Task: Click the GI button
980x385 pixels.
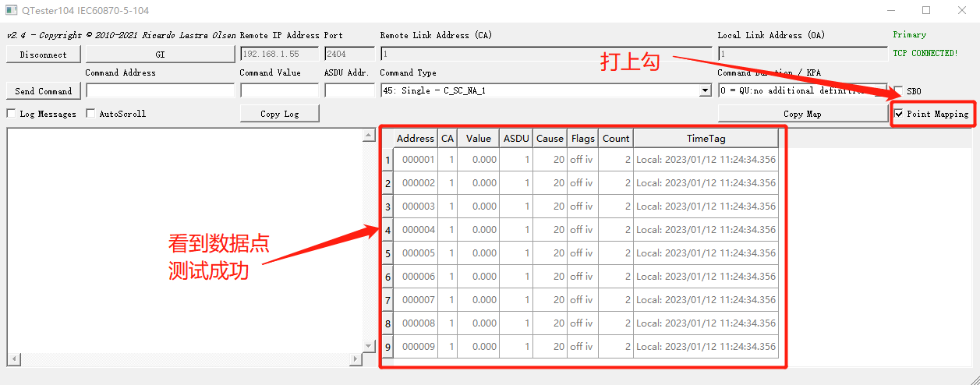Action: (160, 55)
